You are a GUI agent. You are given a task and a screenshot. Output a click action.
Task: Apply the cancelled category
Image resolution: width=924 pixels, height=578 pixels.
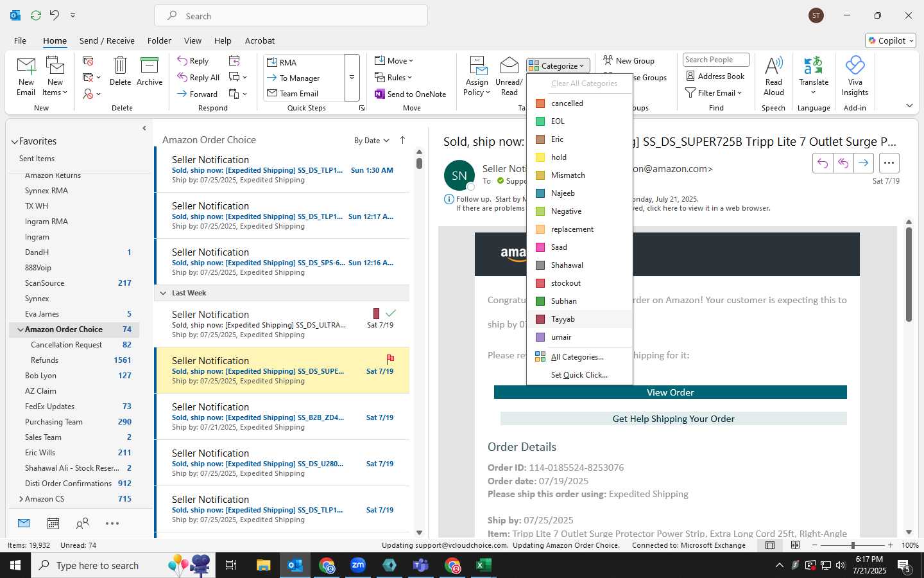[579, 103]
